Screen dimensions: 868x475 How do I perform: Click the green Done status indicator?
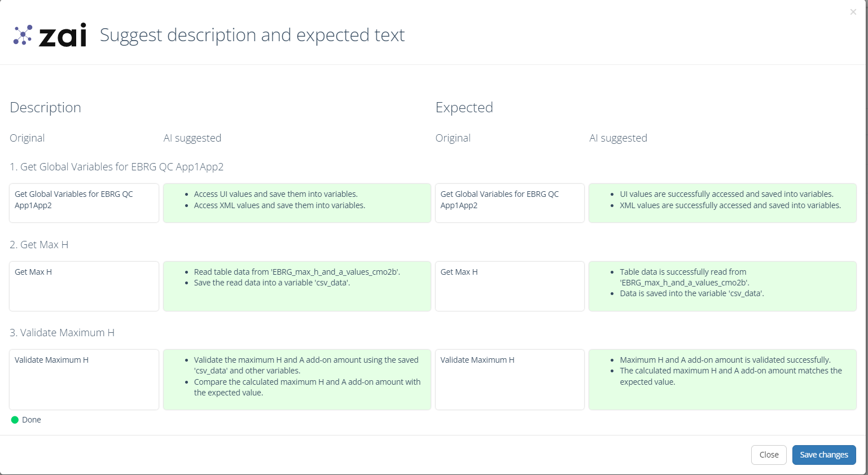click(x=15, y=420)
